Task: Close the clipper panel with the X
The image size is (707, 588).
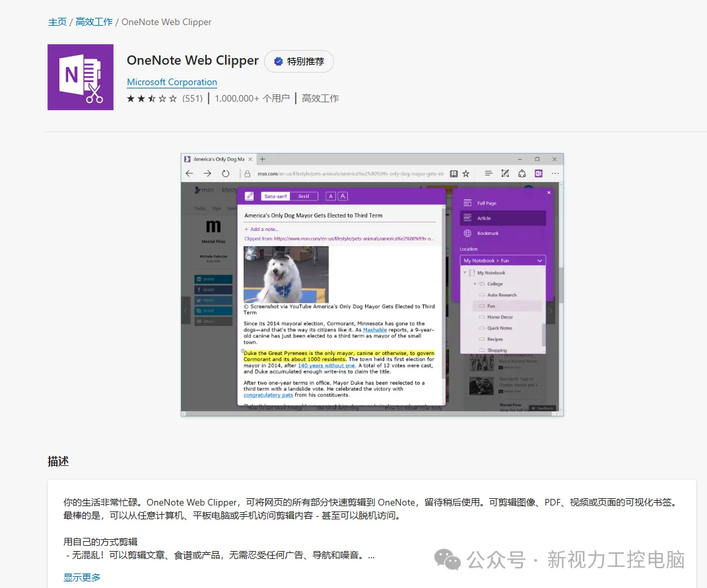Action: pyautogui.click(x=549, y=193)
